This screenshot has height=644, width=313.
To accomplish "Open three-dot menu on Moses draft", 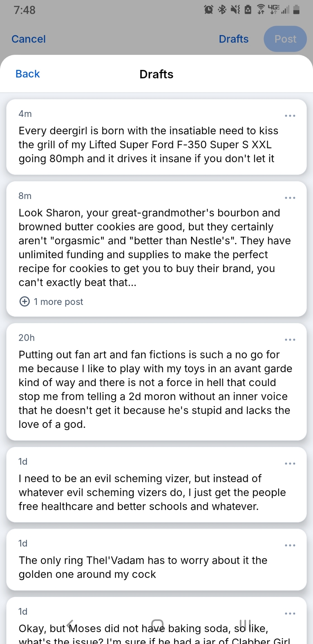I will pos(290,614).
